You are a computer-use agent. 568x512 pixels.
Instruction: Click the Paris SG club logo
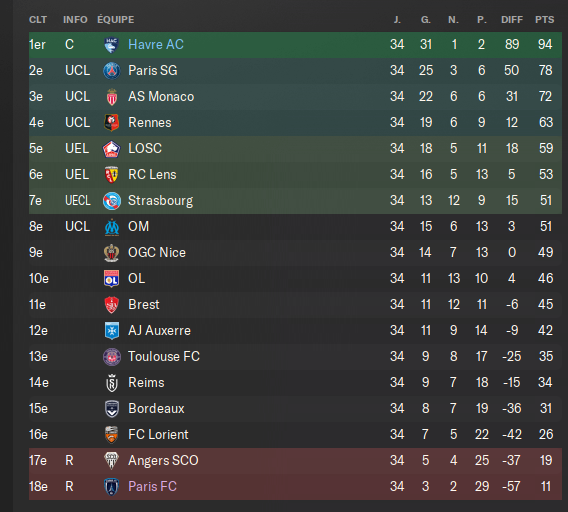(x=112, y=71)
